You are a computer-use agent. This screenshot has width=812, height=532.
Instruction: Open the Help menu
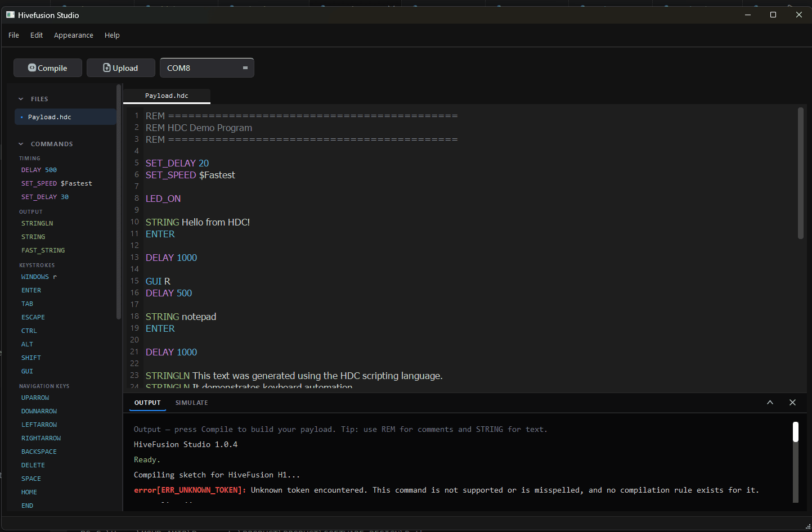tap(112, 35)
